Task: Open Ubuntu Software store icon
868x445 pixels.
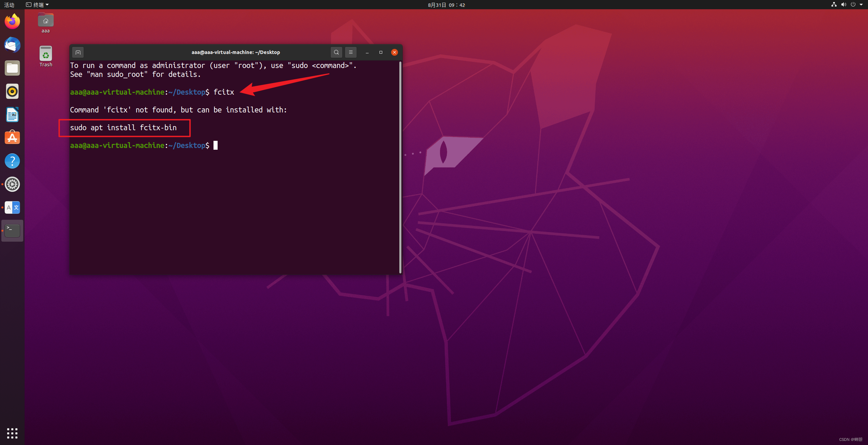Action: (x=12, y=138)
